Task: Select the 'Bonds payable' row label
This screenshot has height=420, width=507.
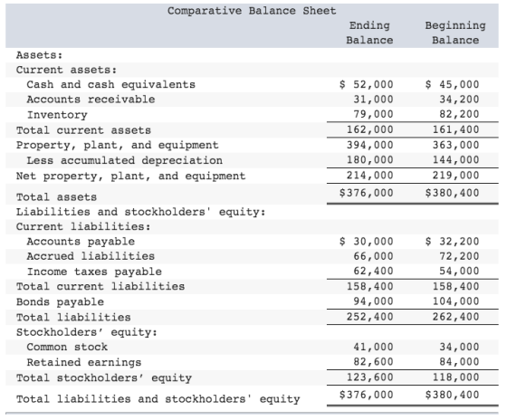Action: click(60, 302)
